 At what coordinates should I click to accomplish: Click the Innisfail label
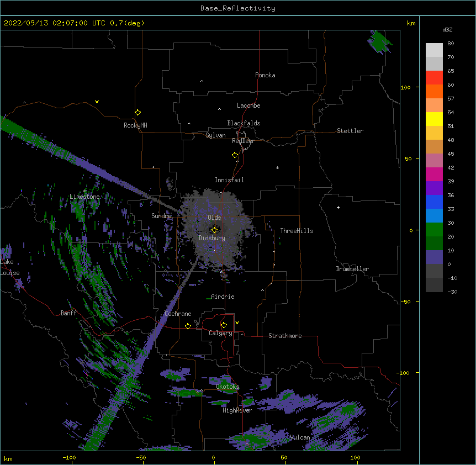229,180
